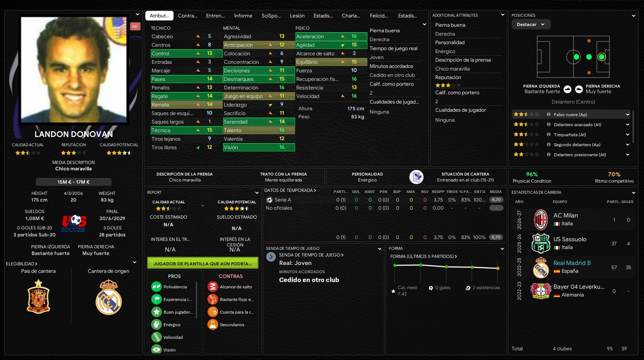Click the 15M € - 17M € value pill

(x=73, y=182)
